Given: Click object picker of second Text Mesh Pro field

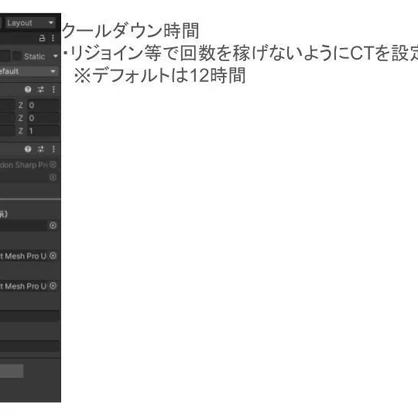Looking at the screenshot, I should pyautogui.click(x=53, y=286).
